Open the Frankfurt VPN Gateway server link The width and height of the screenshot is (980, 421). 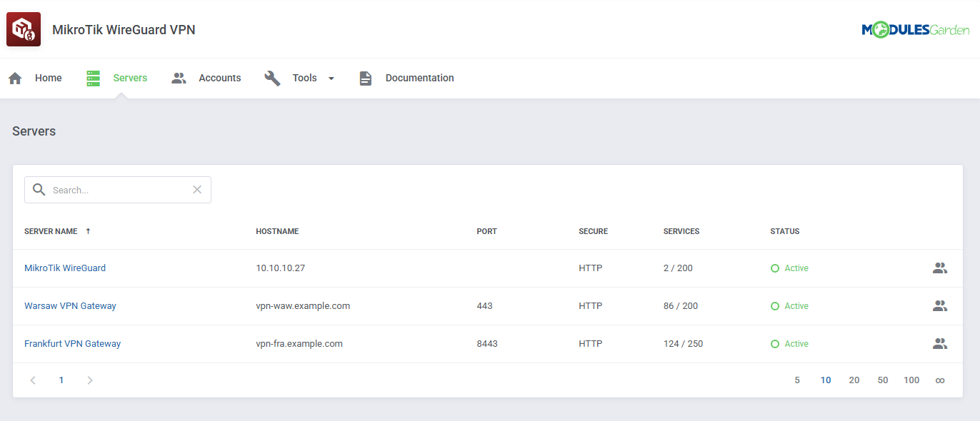(x=73, y=344)
